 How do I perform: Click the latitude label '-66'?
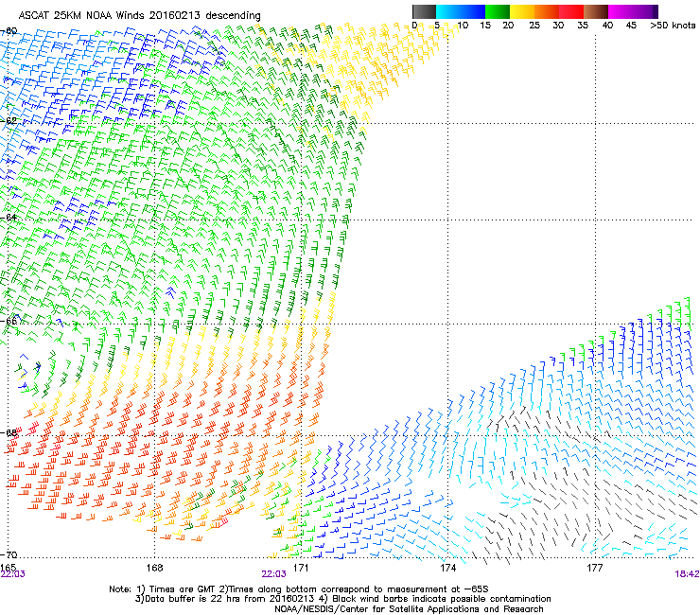[9, 321]
